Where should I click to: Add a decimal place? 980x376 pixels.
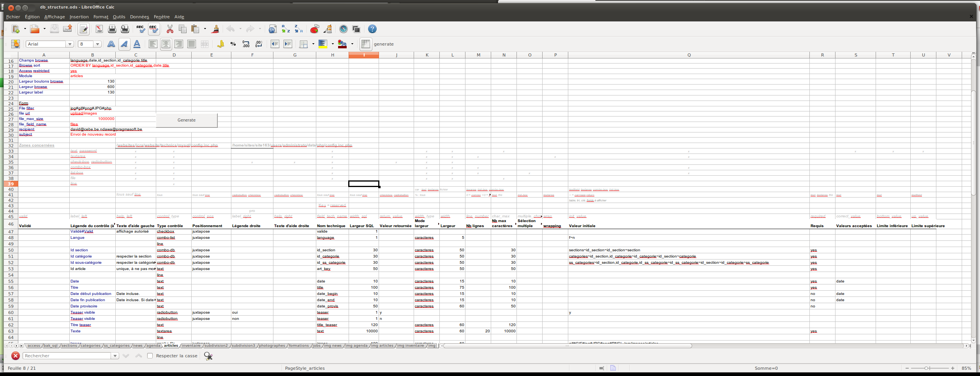tap(246, 44)
